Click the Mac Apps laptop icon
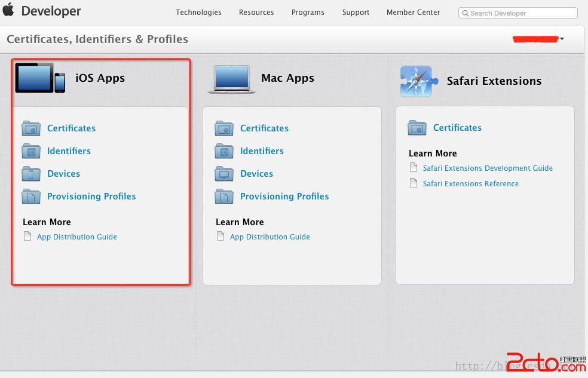 (232, 79)
